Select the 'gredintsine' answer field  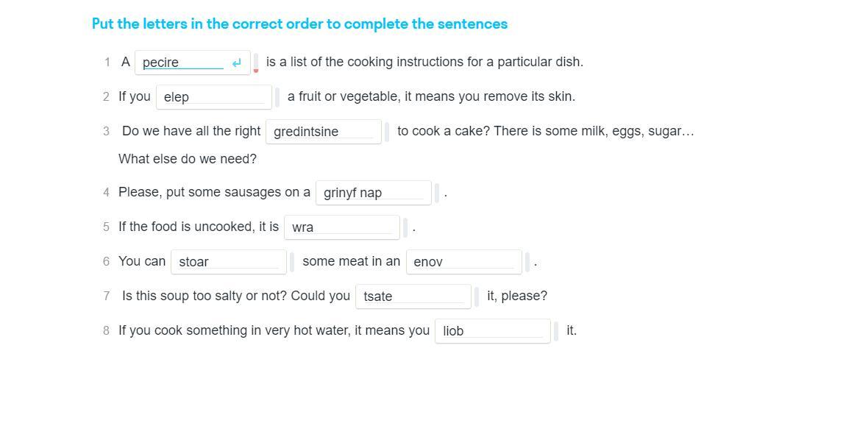tap(323, 132)
